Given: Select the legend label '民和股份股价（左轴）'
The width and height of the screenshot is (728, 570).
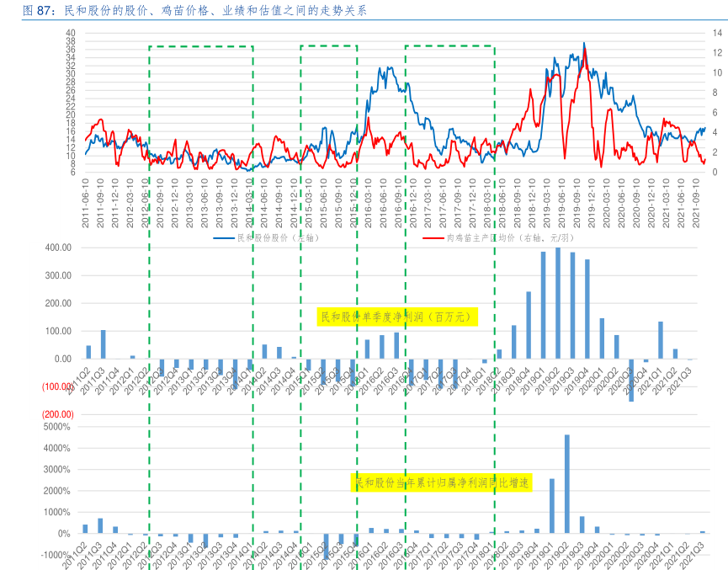Looking at the screenshot, I should point(278,237).
